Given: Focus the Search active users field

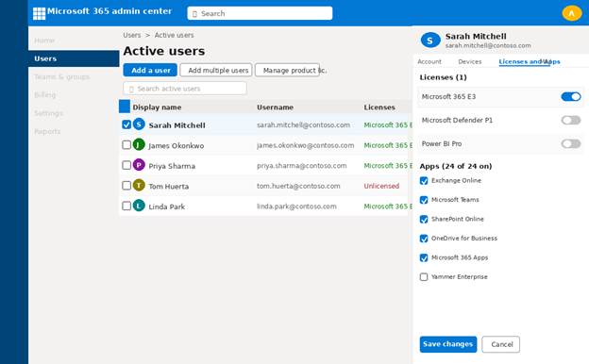Looking at the screenshot, I should [x=185, y=89].
